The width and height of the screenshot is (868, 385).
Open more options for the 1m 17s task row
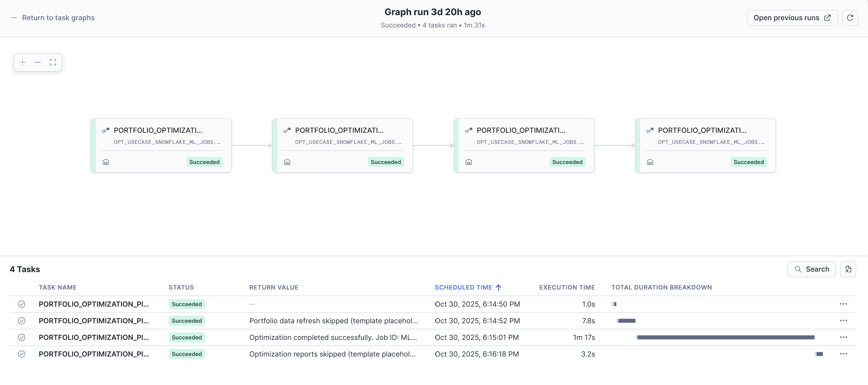click(843, 337)
